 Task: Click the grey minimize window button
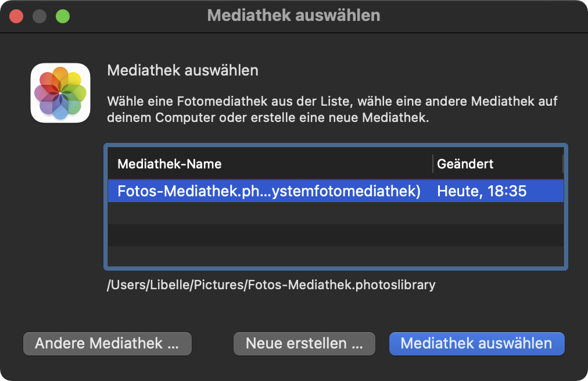(x=40, y=16)
